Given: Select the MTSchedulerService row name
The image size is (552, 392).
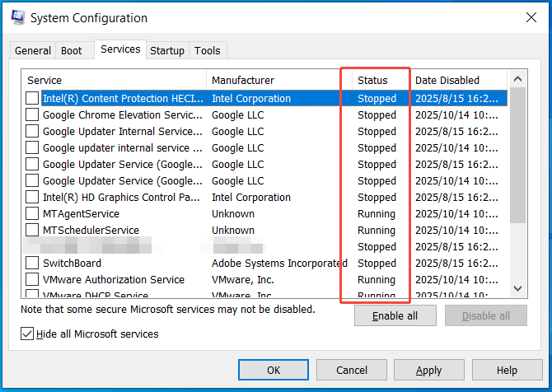Looking at the screenshot, I should click(91, 230).
